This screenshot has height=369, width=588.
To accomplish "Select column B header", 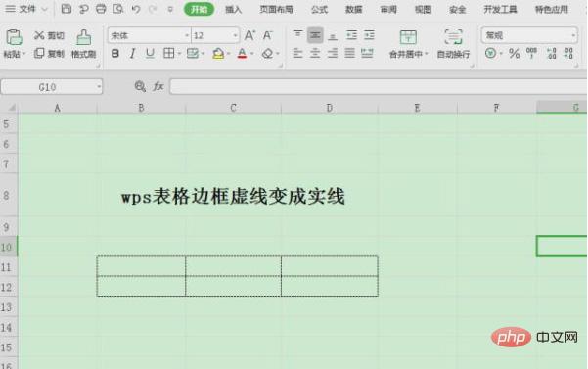I will pos(142,108).
